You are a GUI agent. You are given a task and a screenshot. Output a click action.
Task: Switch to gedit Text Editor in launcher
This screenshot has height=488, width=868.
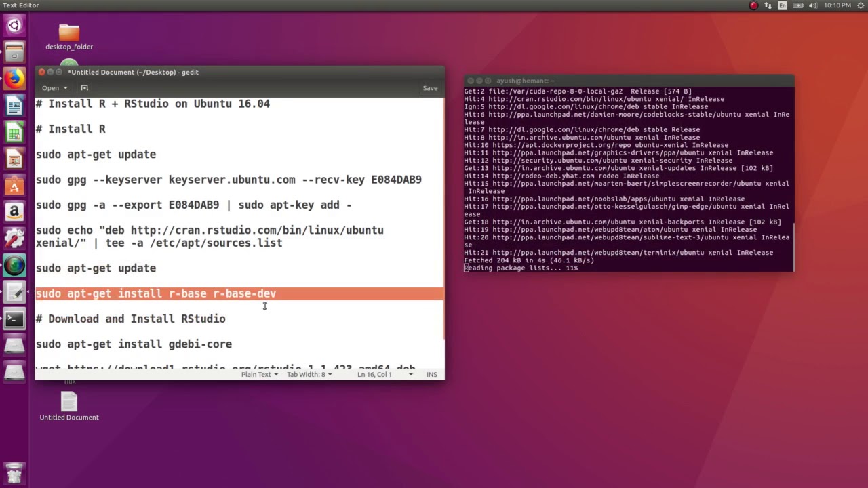(14, 292)
